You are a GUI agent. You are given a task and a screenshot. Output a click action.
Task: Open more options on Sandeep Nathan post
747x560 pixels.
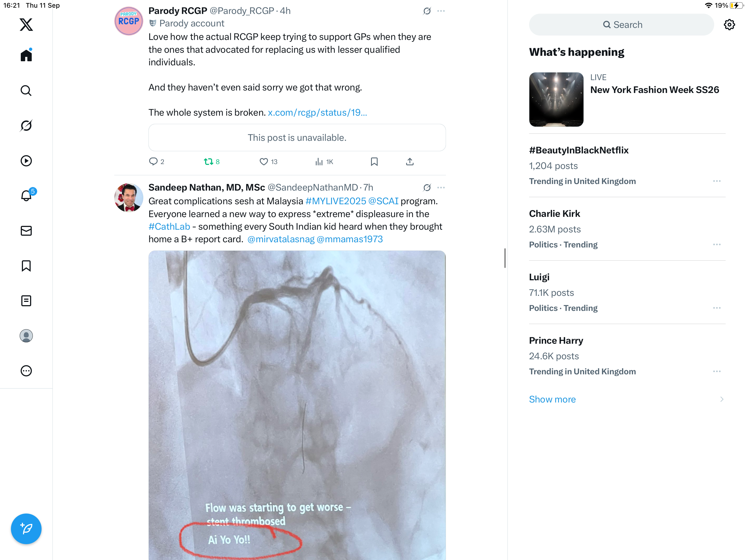click(x=441, y=188)
